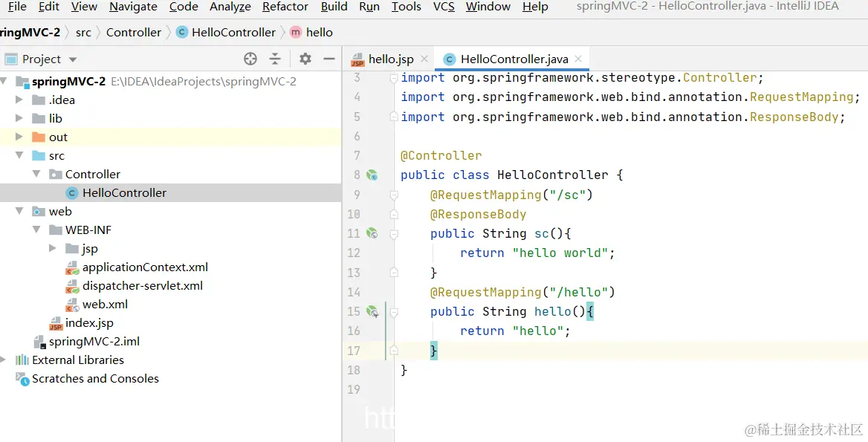Collapse the src folder

click(19, 155)
